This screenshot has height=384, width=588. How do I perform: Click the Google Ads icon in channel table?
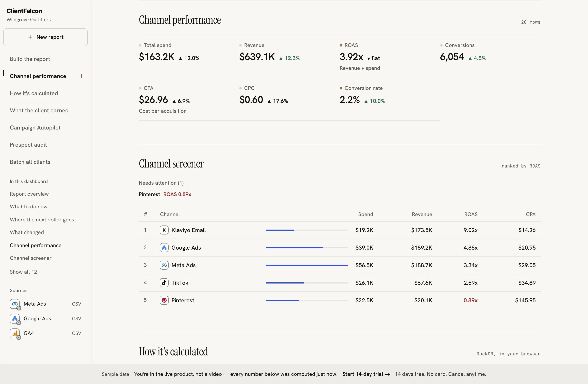(x=164, y=248)
